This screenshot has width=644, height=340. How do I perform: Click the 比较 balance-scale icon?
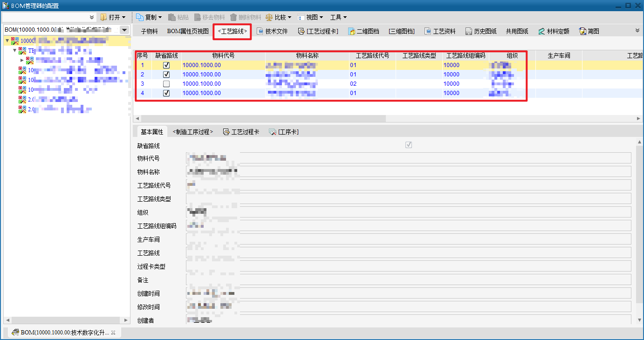coord(269,17)
